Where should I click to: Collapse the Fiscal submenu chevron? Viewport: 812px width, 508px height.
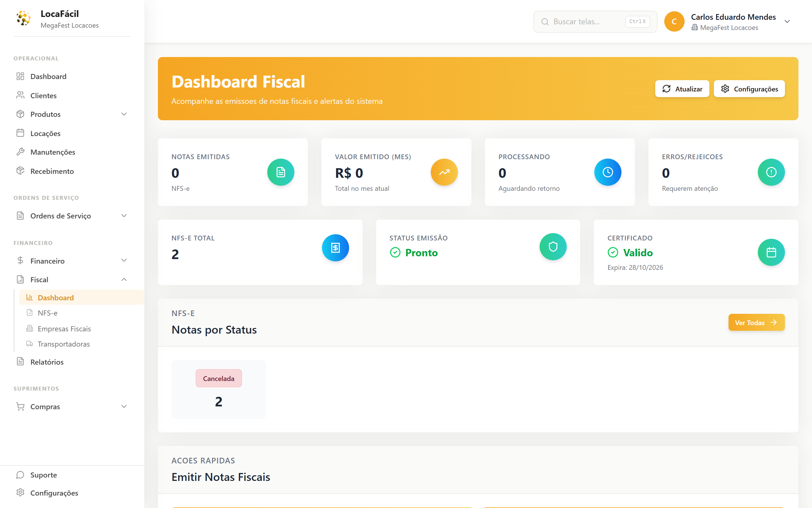click(124, 279)
